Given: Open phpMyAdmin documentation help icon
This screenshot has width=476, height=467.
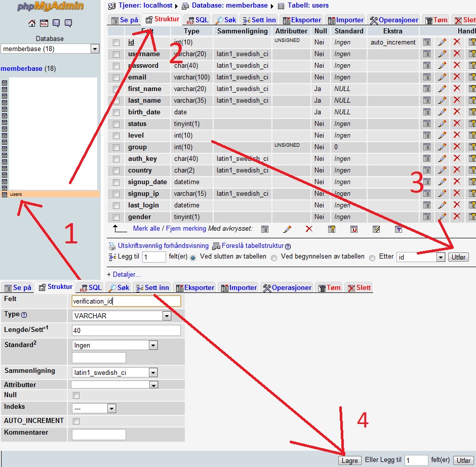Looking at the screenshot, I should (56, 23).
